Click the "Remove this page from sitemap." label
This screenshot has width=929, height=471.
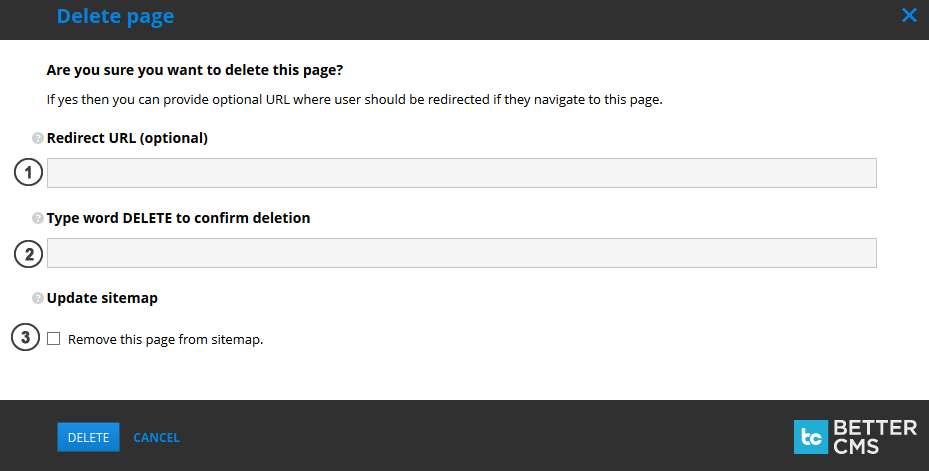(165, 340)
